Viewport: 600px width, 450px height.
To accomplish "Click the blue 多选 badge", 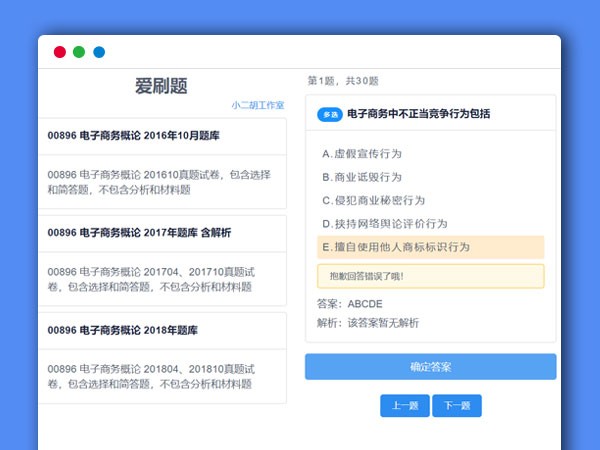I will pyautogui.click(x=329, y=115).
